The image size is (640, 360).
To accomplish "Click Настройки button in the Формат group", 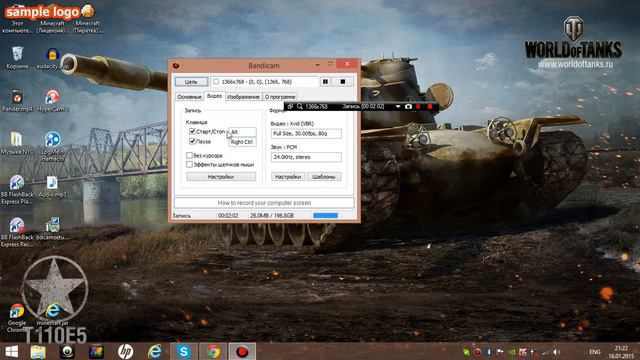I will point(288,177).
